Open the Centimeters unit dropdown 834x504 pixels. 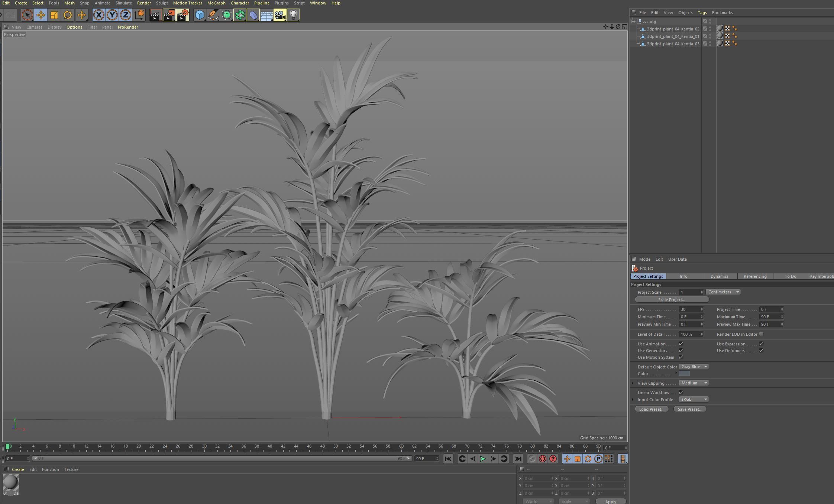(723, 292)
